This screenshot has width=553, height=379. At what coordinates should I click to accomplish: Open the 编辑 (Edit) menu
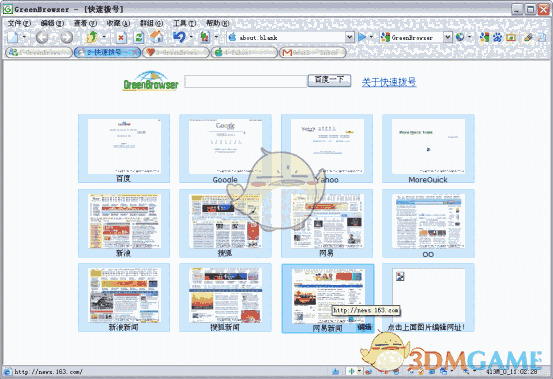pos(52,23)
